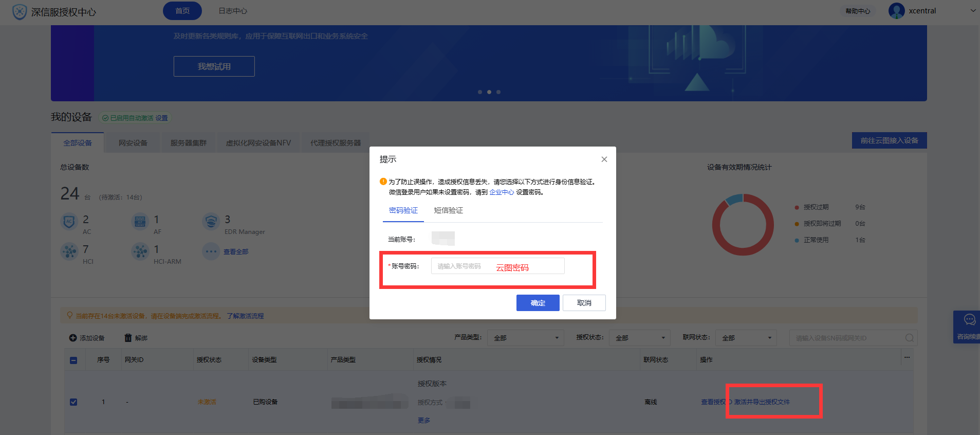
Task: Click 激活并导出授权文件 link in row 1
Action: 762,402
